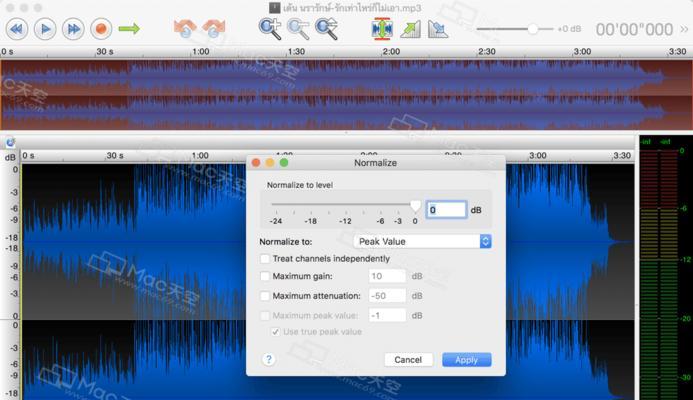Image resolution: width=693 pixels, height=400 pixels.
Task: Click the fast forward button
Action: [x=73, y=29]
